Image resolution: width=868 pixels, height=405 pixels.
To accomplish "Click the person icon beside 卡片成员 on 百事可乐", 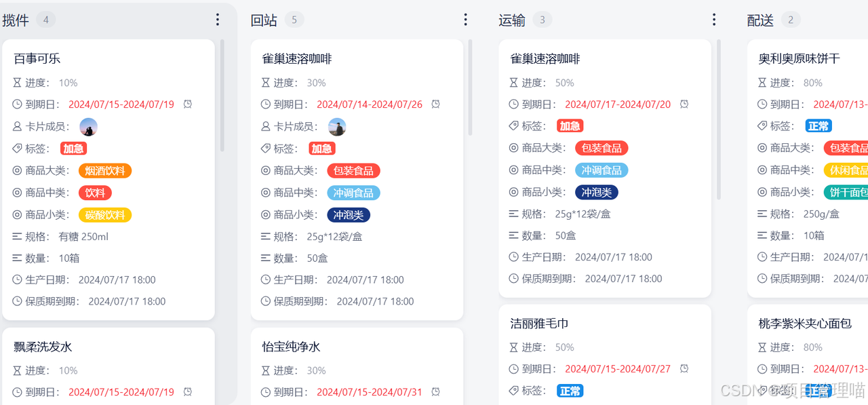I will pyautogui.click(x=18, y=126).
